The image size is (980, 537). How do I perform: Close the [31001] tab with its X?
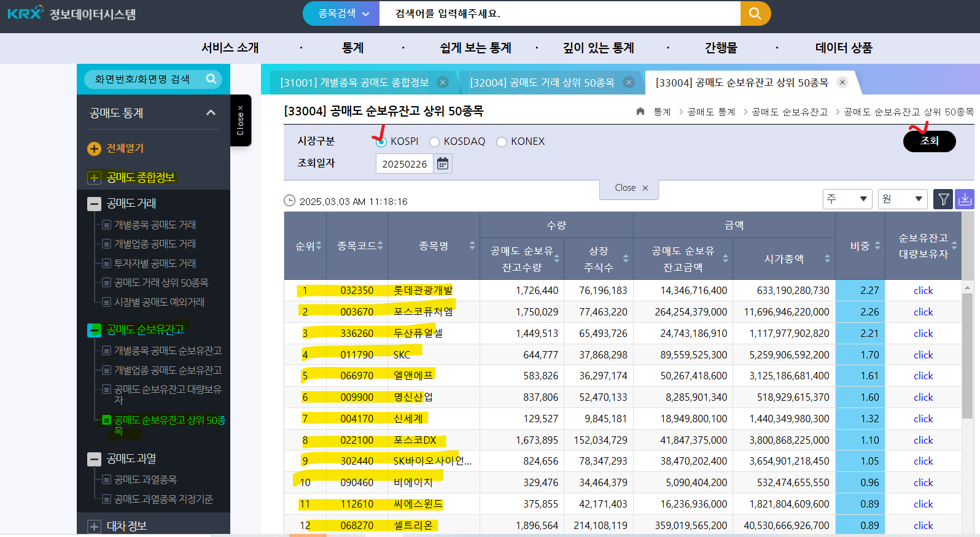tap(442, 82)
